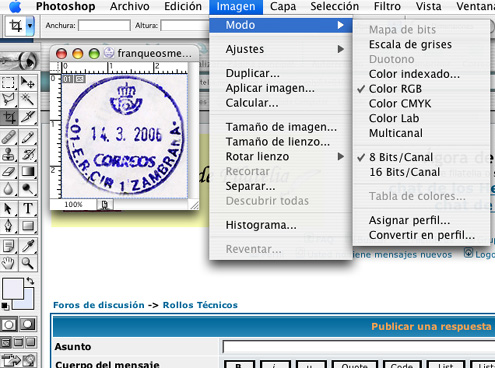Select the Rectangular Marquee tool
The height and width of the screenshot is (368, 495).
[x=8, y=82]
